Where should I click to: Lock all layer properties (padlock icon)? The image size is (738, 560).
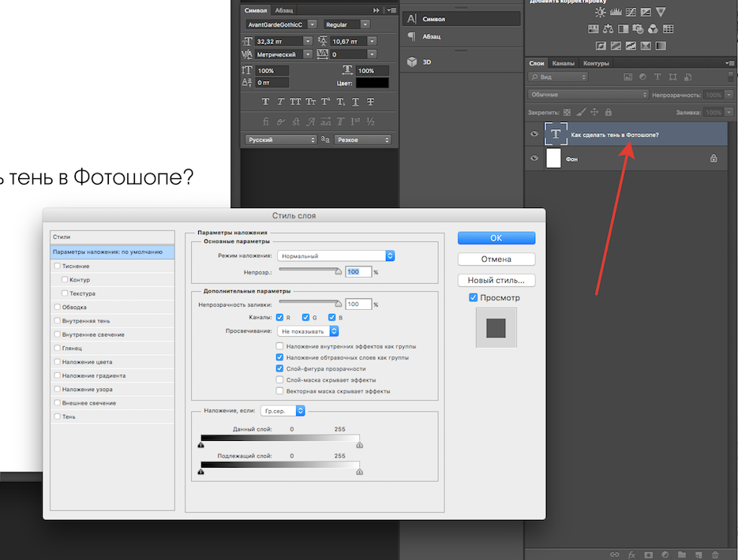pos(608,112)
